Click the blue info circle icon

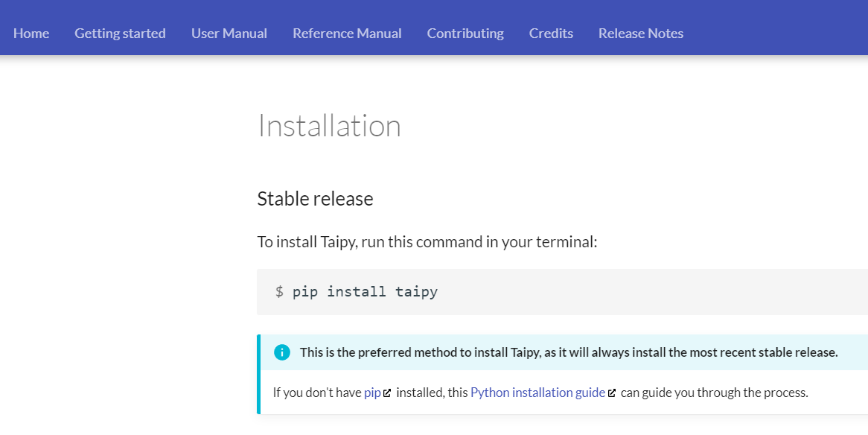click(282, 352)
